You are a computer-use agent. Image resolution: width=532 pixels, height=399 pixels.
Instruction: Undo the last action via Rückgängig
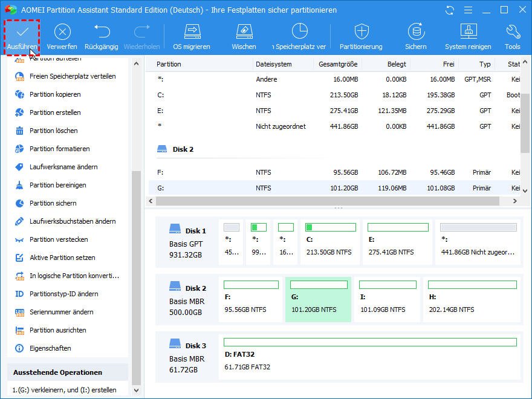[x=100, y=34]
